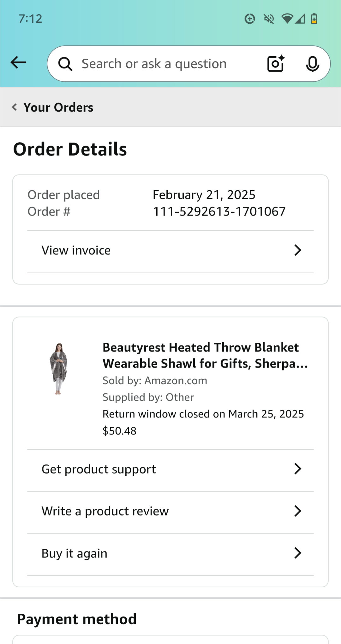Screen dimensions: 341x644
Task: Open camera lens visual search
Action: pos(276,64)
